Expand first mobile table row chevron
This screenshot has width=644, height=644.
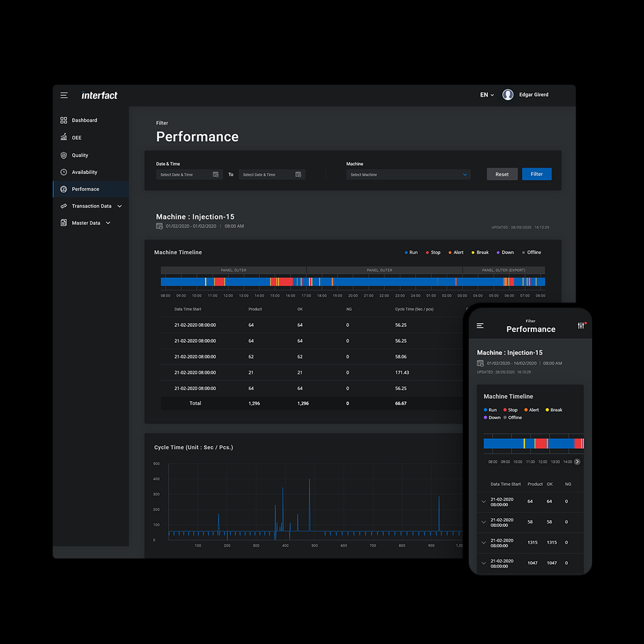click(484, 502)
